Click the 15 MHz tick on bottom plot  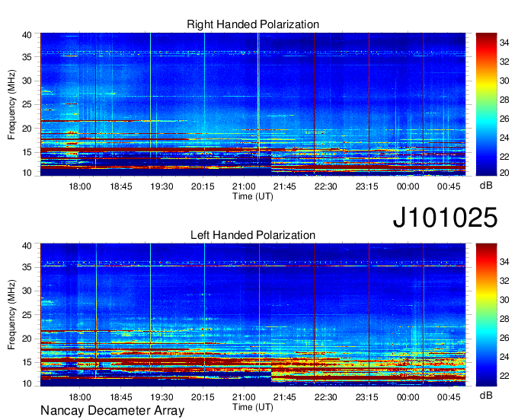click(x=27, y=363)
